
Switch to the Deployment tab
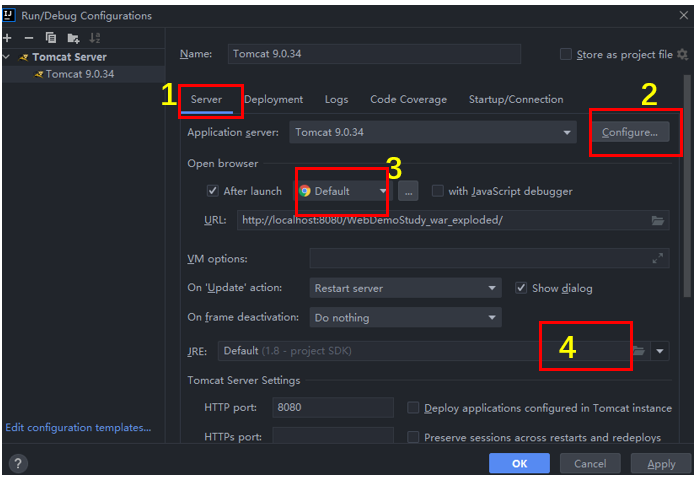[274, 100]
